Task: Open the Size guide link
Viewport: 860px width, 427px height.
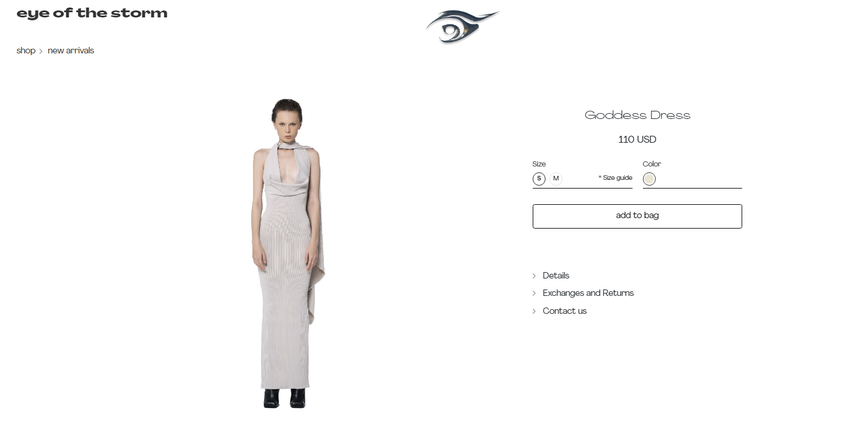Action: (x=615, y=178)
